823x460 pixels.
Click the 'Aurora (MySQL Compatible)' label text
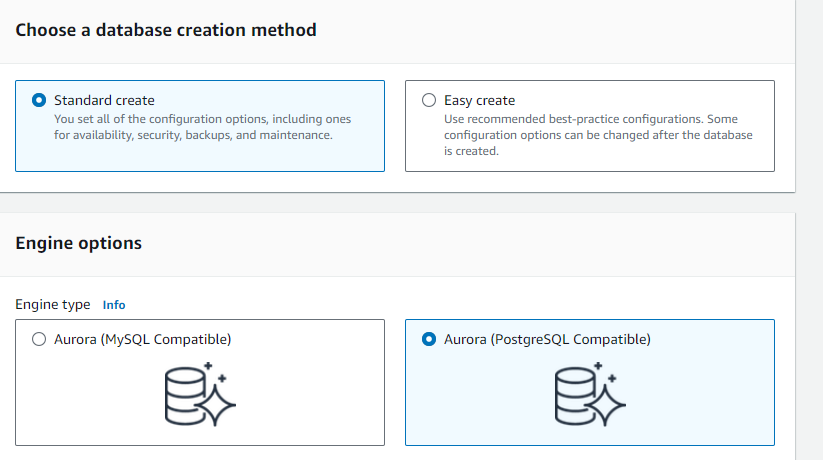142,339
